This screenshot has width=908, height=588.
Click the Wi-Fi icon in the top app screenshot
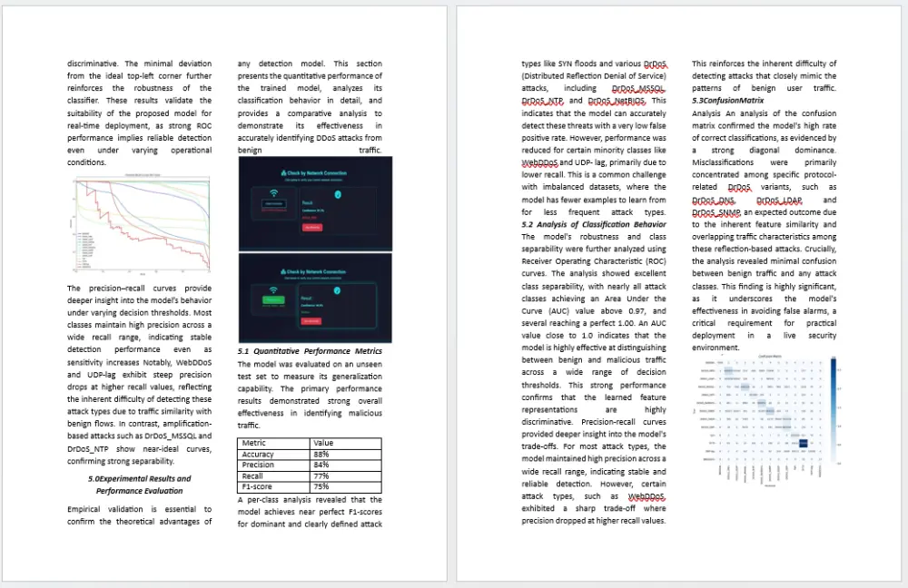(274, 192)
